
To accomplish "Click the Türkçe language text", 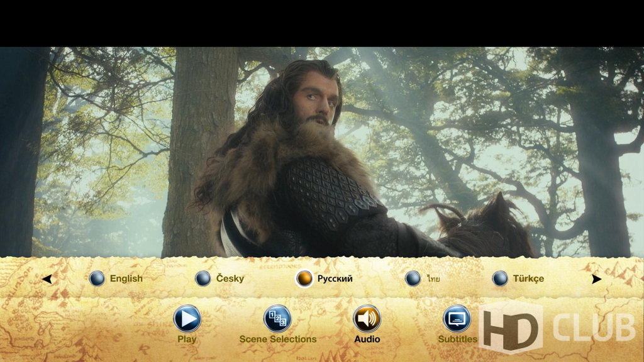I will (x=528, y=278).
